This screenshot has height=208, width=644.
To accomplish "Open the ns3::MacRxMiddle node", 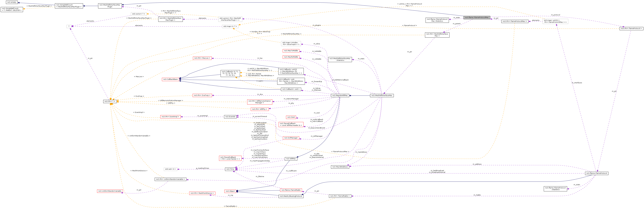I will coord(291,57).
